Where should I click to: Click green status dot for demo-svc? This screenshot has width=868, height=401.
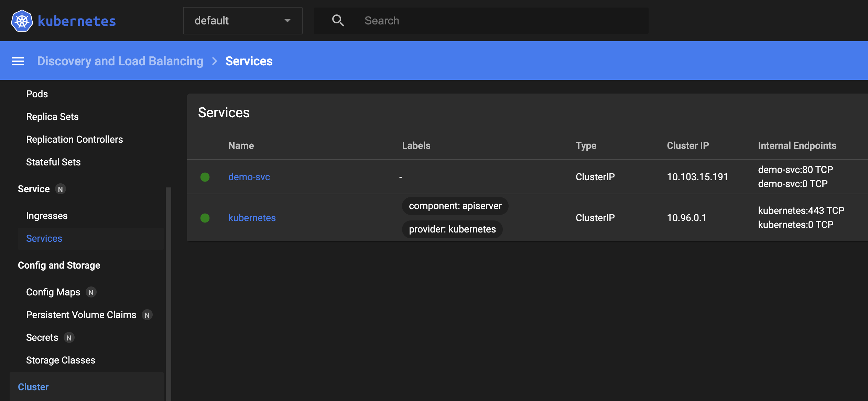tap(205, 177)
